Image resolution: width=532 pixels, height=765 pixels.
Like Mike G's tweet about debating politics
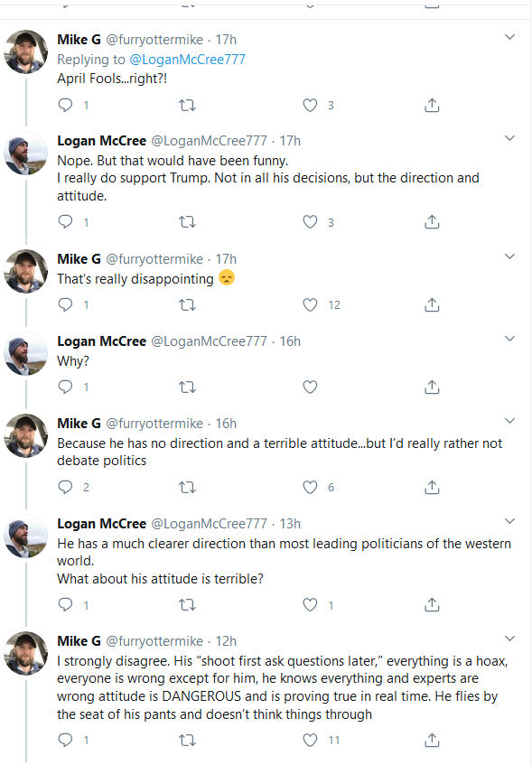[310, 486]
